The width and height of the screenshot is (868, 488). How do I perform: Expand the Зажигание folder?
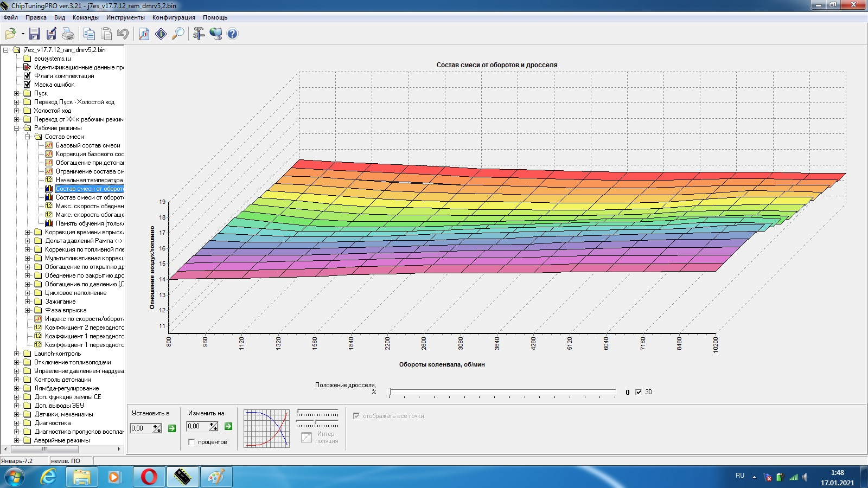27,301
